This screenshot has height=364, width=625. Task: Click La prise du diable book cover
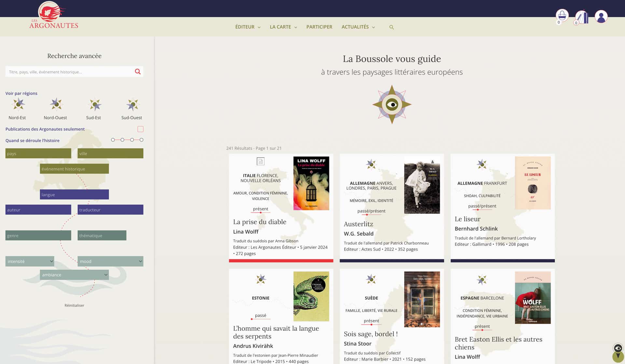point(311,183)
